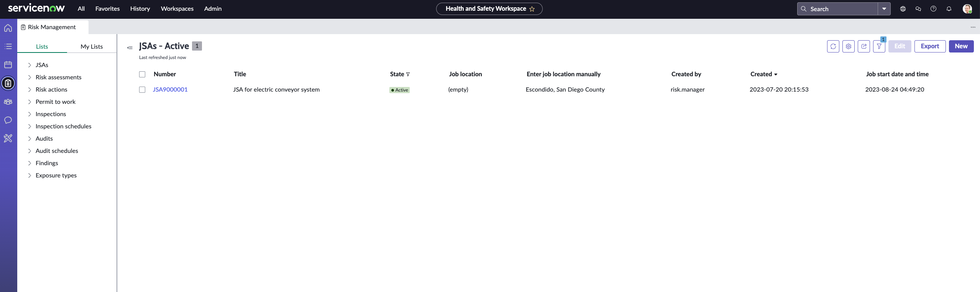Image resolution: width=980 pixels, height=292 pixels.
Task: Expand the Findings group
Action: pyautogui.click(x=30, y=163)
